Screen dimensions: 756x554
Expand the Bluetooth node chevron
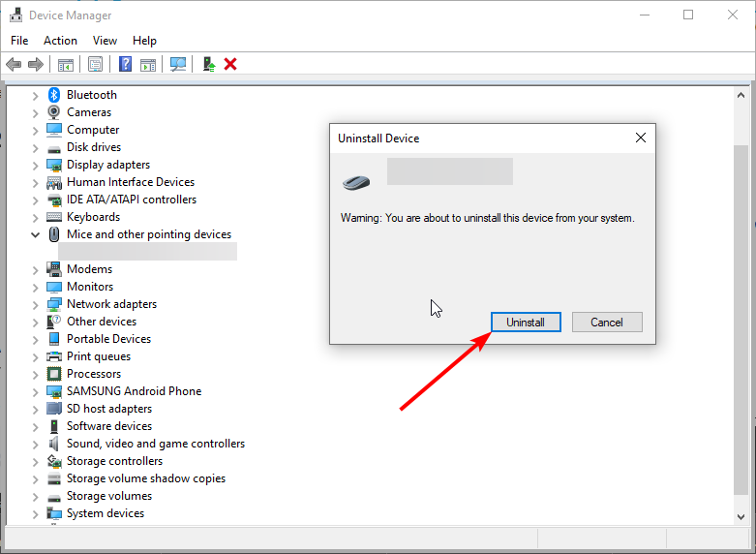click(x=35, y=96)
